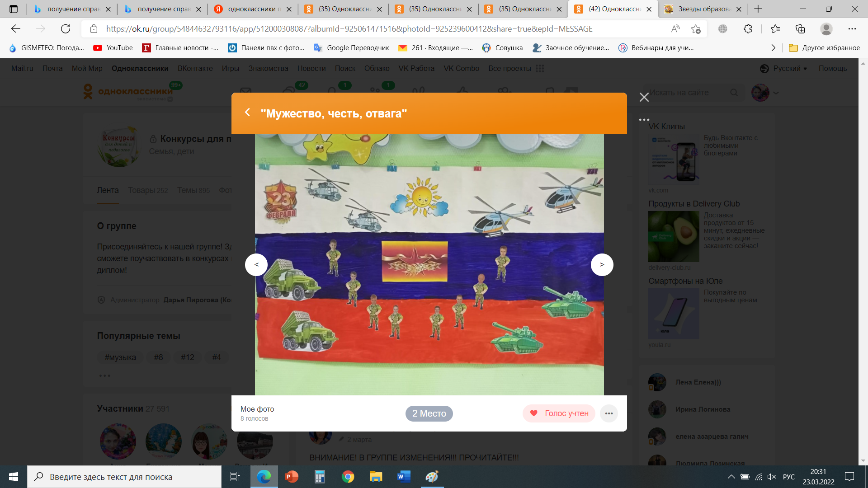Open a new browser tab
Viewport: 868px width, 488px height.
pos(758,9)
